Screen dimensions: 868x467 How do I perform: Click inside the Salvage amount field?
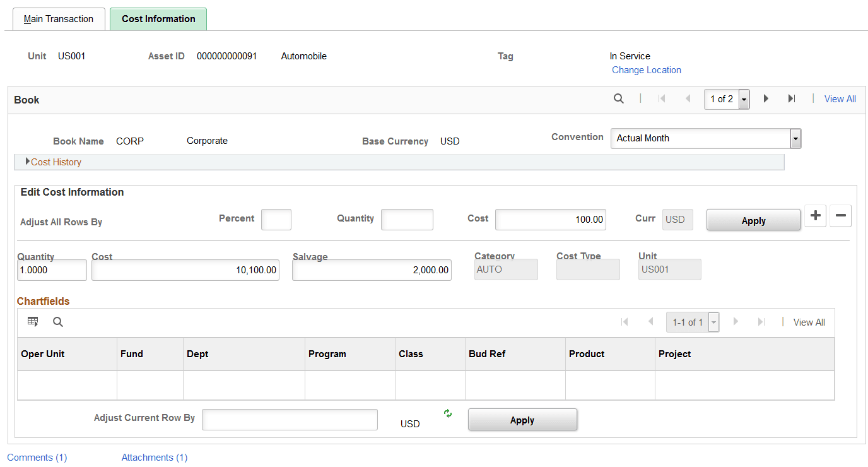[371, 269]
